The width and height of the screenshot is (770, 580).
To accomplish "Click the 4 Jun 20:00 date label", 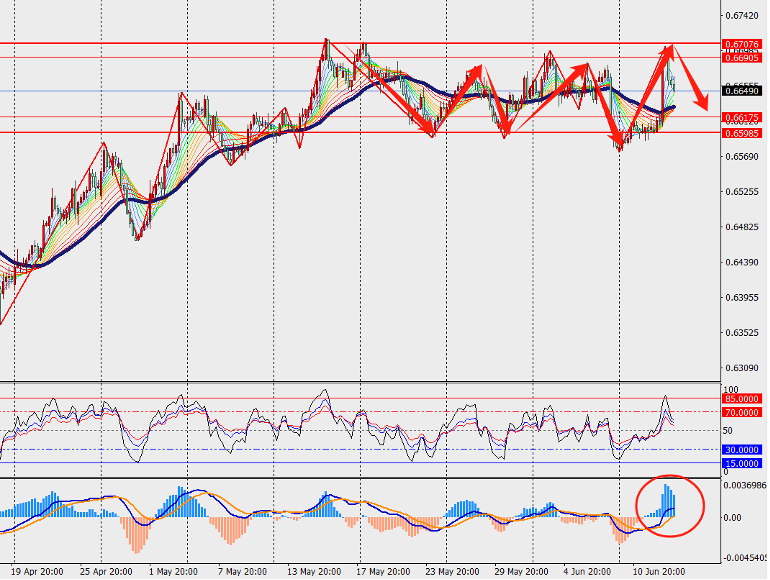I will (587, 573).
